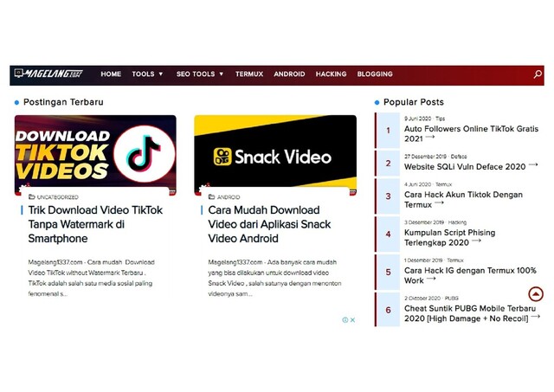Click arrow after Cara Hack Akun Tiktok
The height and width of the screenshot is (392, 554).
coord(439,202)
